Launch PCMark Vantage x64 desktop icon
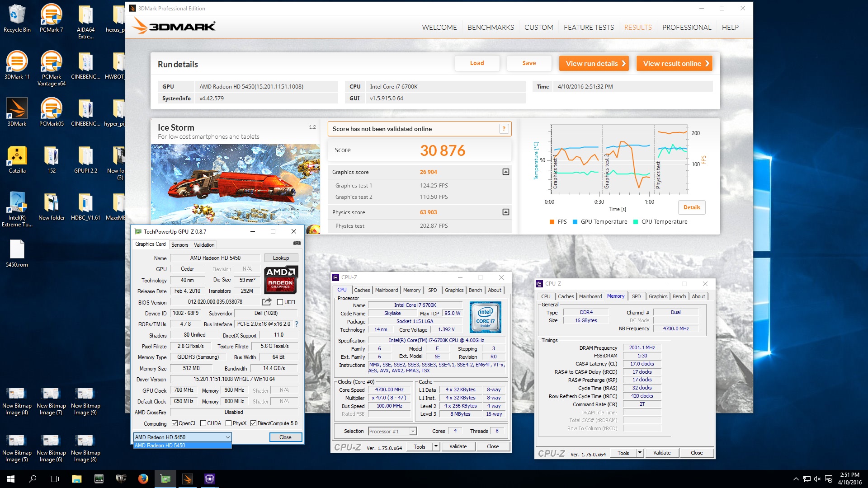This screenshot has height=488, width=868. coord(51,68)
